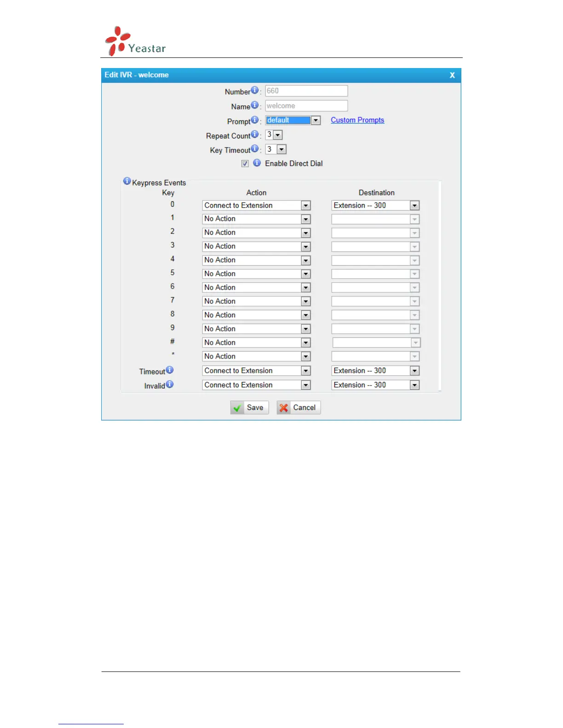Open the disabled Destination dropdown for key 1
Viewport: 563px width, 728px height.
click(x=375, y=219)
